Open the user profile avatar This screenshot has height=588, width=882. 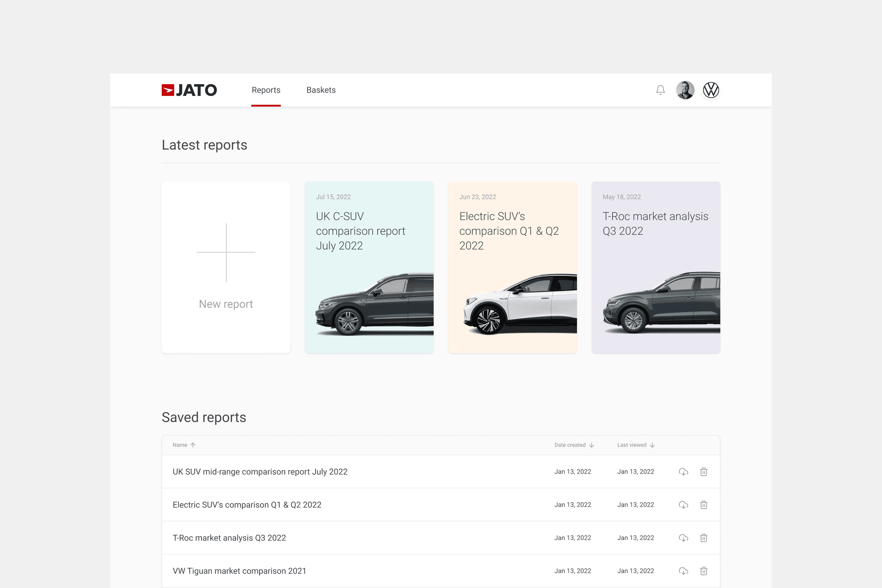685,90
